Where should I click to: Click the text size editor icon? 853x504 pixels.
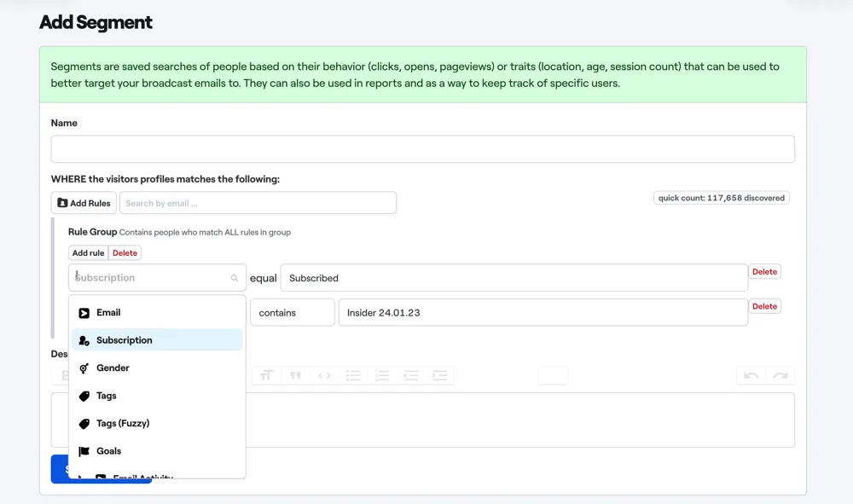pyautogui.click(x=267, y=376)
